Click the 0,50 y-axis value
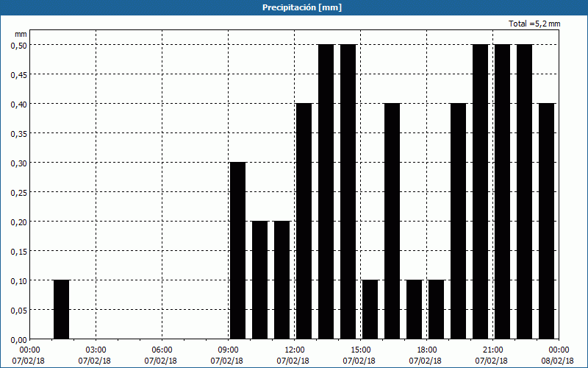 point(18,45)
